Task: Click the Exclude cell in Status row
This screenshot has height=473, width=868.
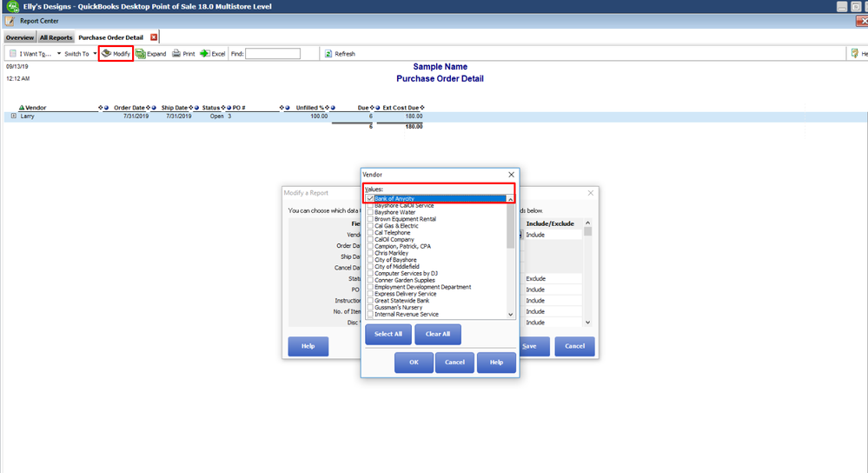Action: (552, 278)
